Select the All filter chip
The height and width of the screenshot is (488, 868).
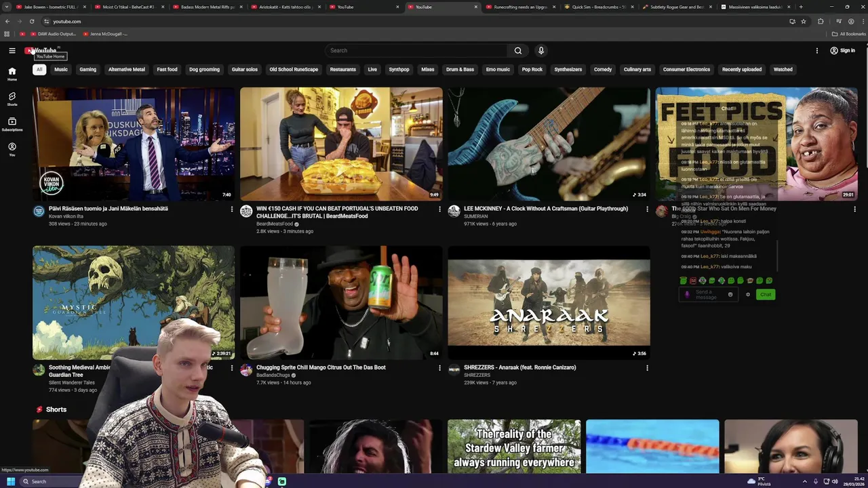click(39, 69)
